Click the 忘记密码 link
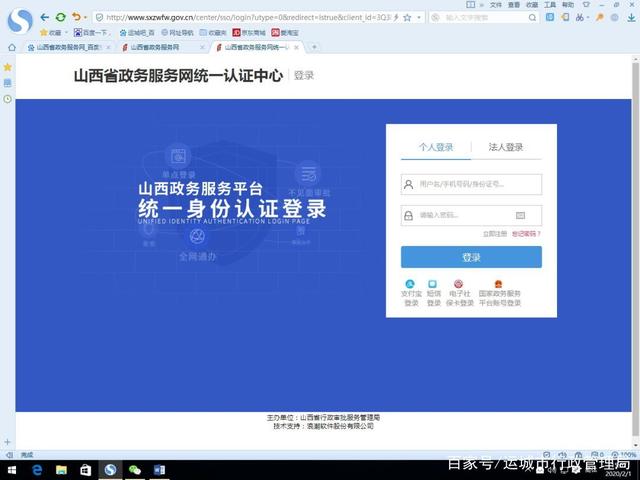 (526, 234)
